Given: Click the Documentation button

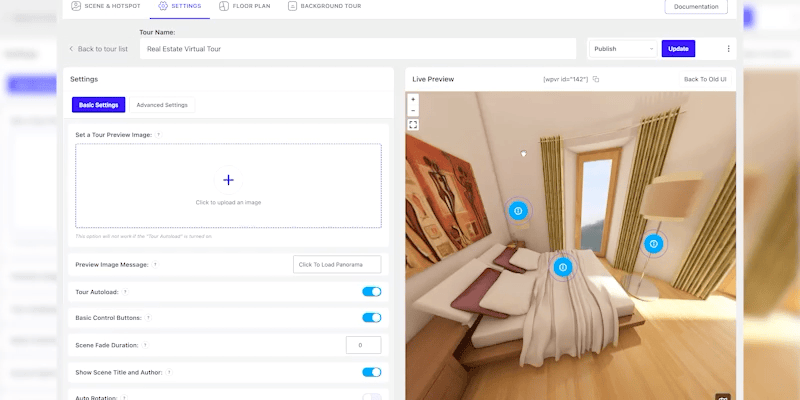Looking at the screenshot, I should (x=696, y=7).
